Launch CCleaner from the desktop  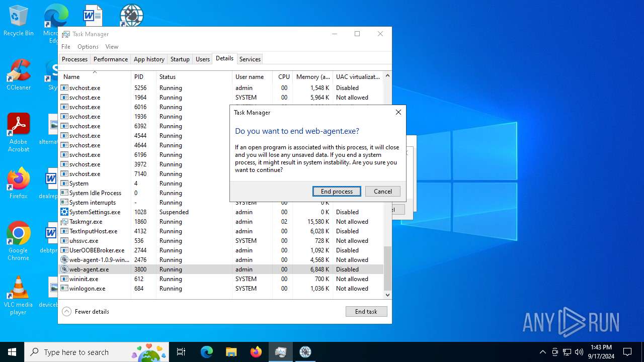pos(19,75)
